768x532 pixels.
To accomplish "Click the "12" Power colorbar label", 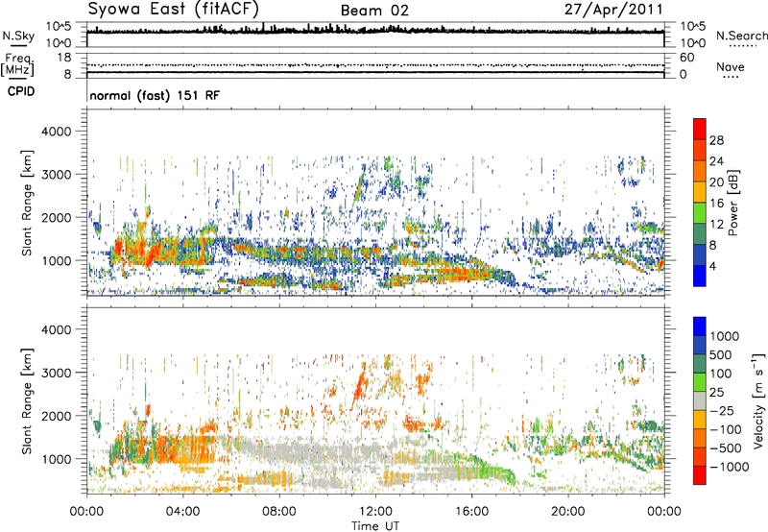I will point(716,225).
